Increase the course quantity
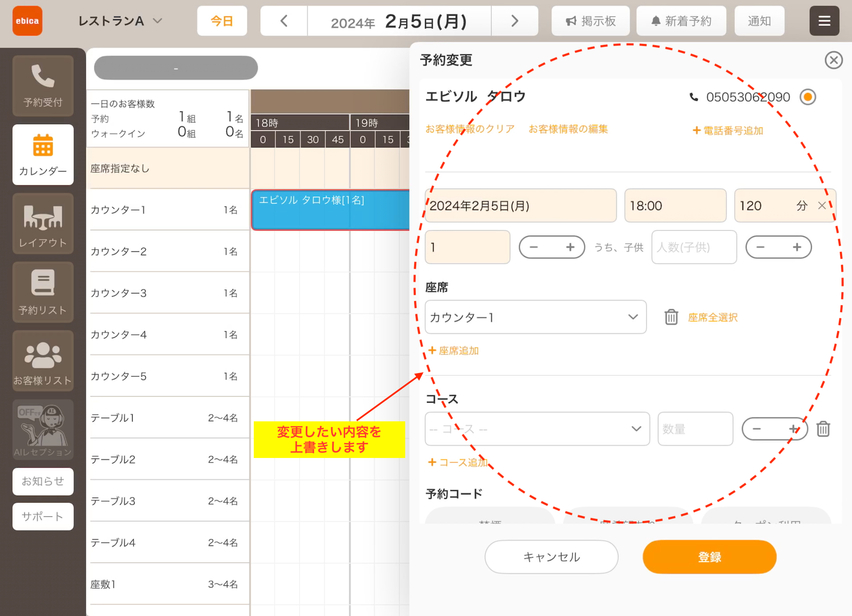Image resolution: width=852 pixels, height=616 pixels. point(793,429)
